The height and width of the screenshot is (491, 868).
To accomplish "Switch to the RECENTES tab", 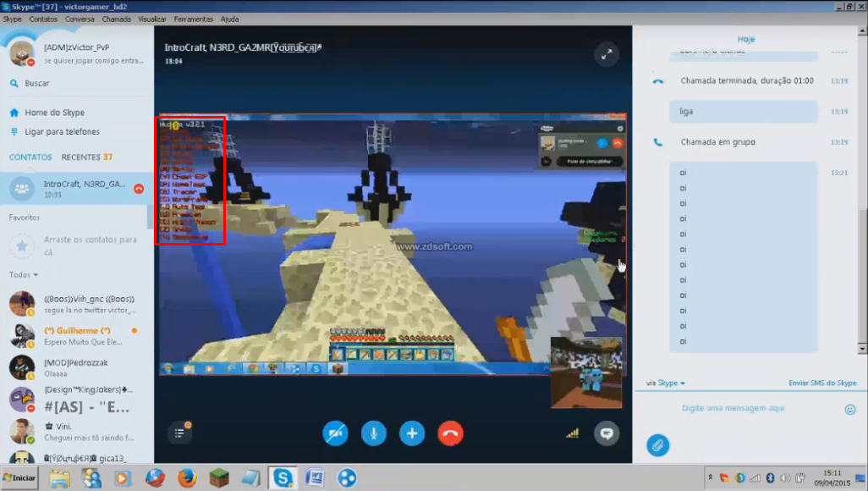I will point(87,157).
